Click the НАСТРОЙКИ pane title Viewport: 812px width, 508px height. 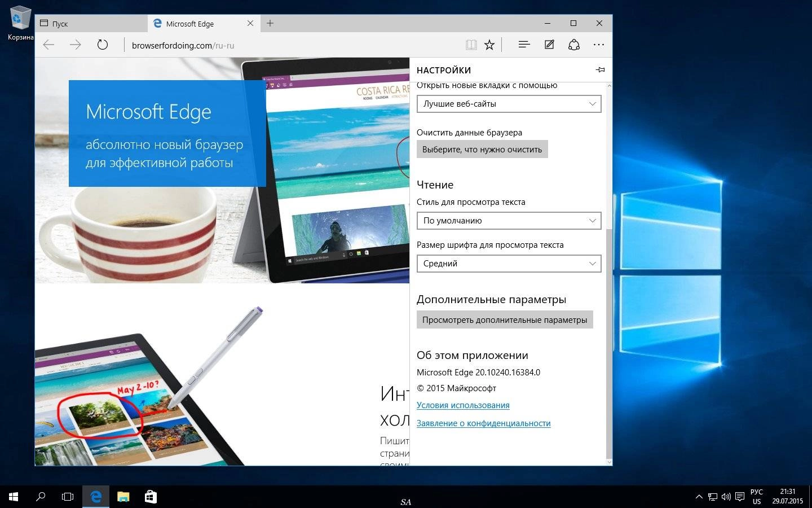[444, 70]
